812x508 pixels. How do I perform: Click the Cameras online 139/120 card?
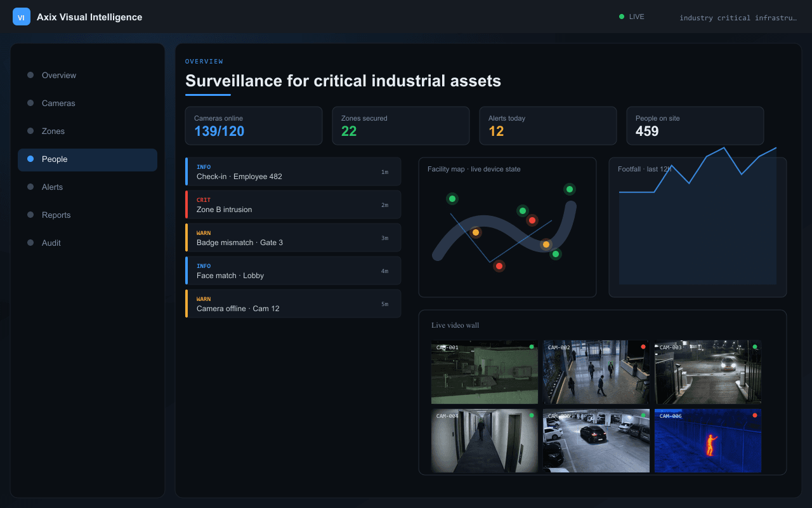click(254, 126)
